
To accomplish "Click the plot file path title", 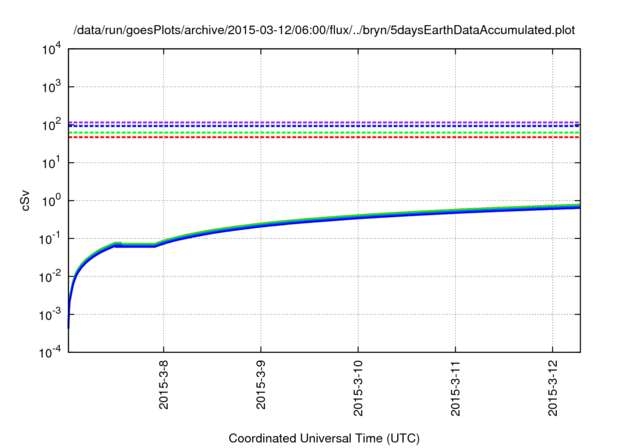I will click(324, 31).
